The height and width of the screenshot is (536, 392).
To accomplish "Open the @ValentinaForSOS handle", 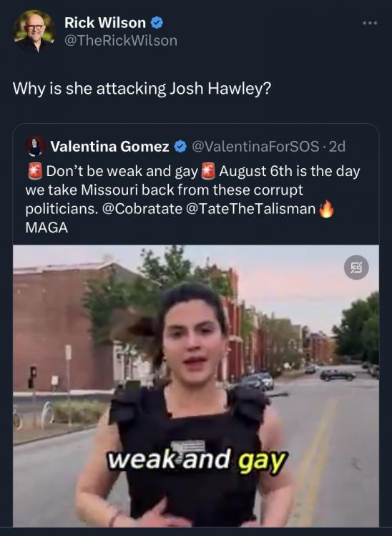I will pyautogui.click(x=255, y=146).
